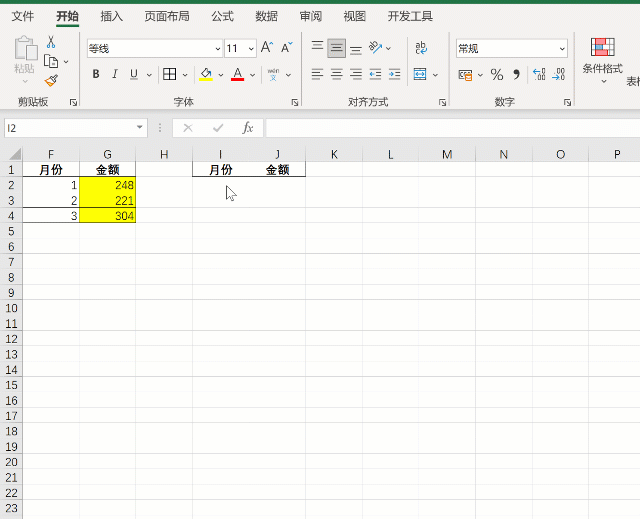
Task: Click the Insert Function fx icon
Action: click(247, 128)
